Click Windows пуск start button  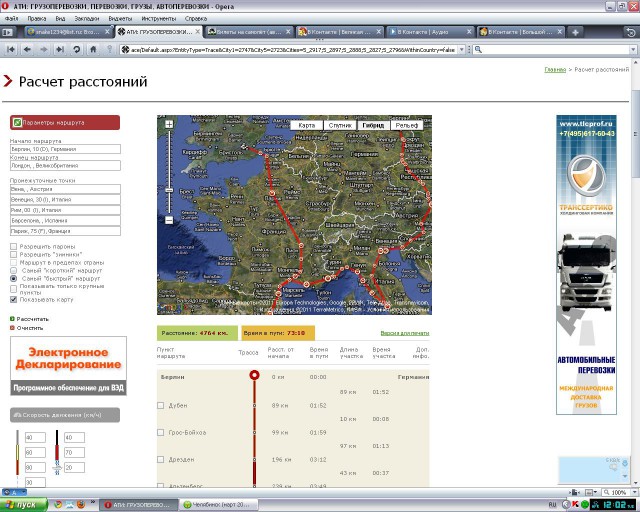tap(24, 505)
